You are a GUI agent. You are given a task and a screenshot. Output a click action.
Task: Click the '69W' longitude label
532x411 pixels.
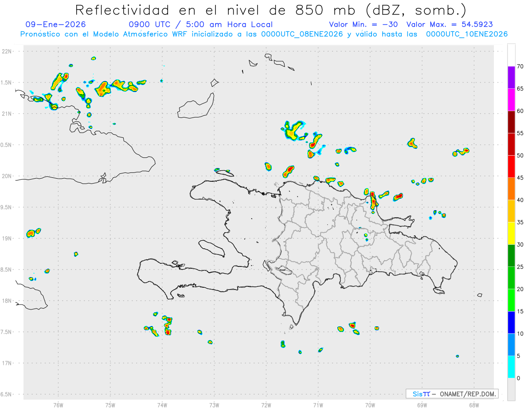(x=422, y=405)
